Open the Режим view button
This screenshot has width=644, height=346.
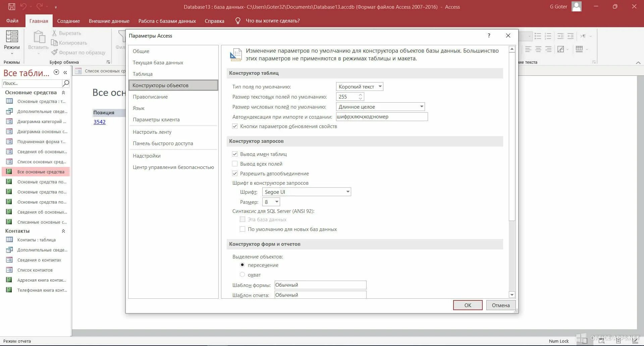tap(12, 43)
